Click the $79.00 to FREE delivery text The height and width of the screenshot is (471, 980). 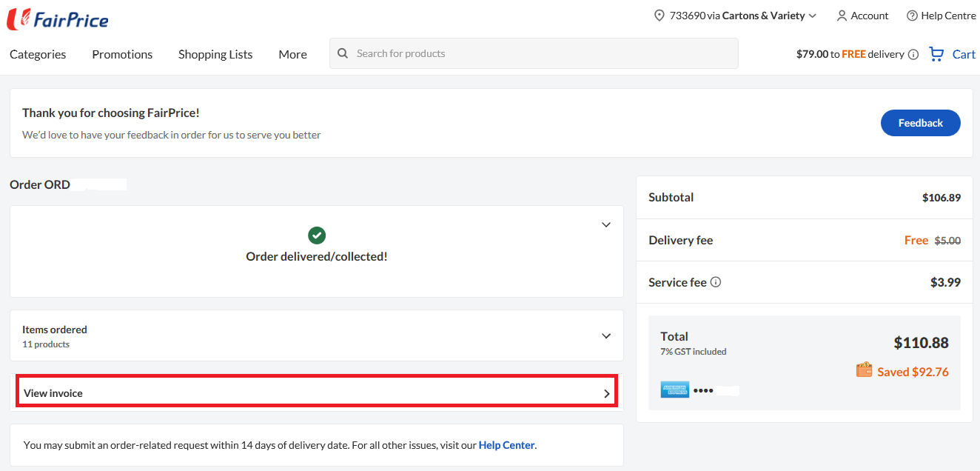point(850,54)
